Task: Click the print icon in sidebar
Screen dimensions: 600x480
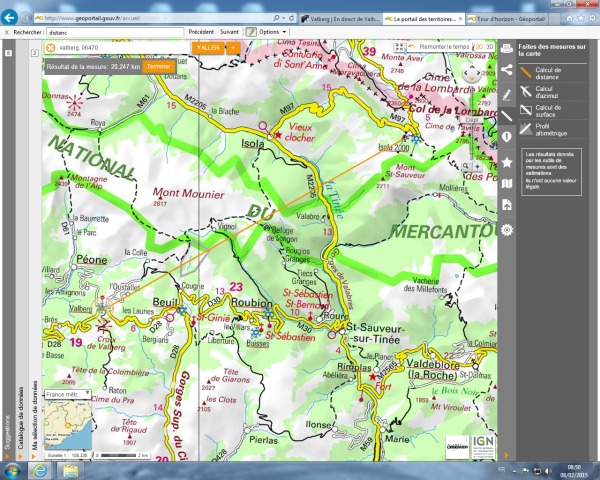Action: (x=507, y=49)
